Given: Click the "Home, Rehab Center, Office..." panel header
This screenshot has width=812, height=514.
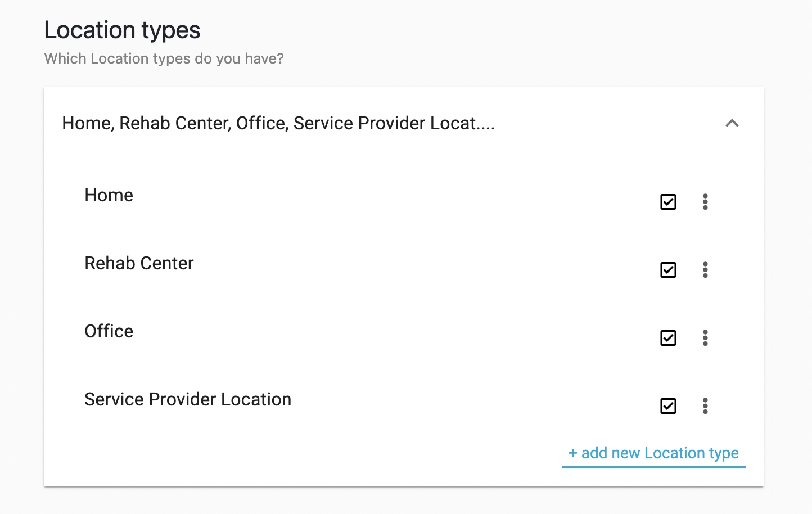Looking at the screenshot, I should (x=278, y=123).
